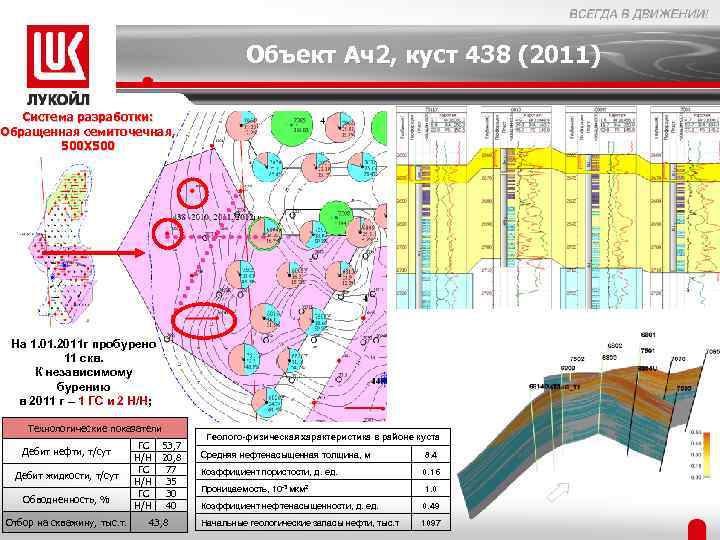Click the water cut value '30'
Viewport: 720px width, 540px height.
[172, 494]
